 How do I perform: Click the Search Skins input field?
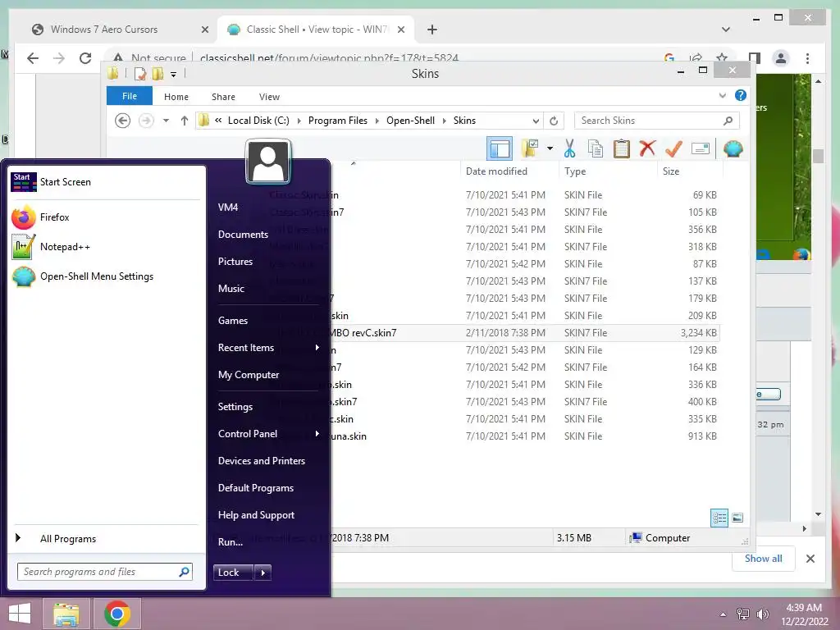pyautogui.click(x=656, y=121)
